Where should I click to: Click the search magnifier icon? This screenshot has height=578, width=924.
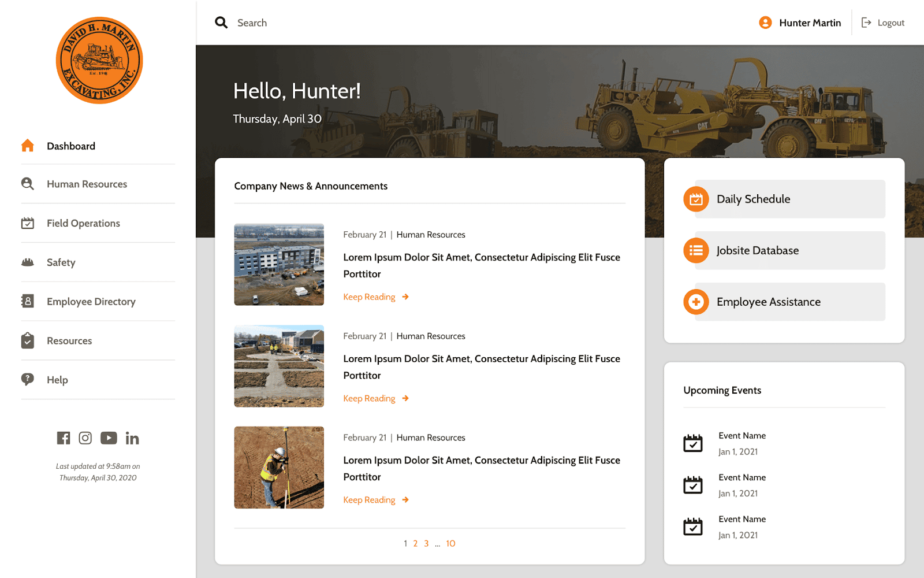tap(221, 23)
